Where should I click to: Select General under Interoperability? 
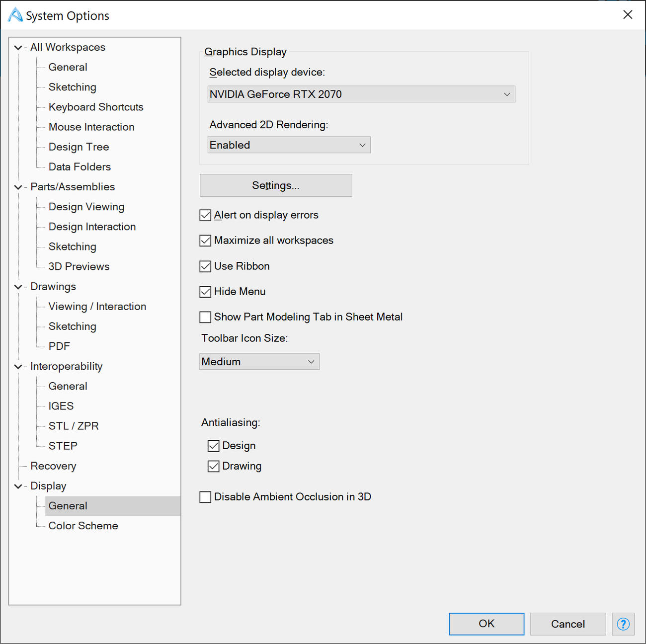(68, 386)
